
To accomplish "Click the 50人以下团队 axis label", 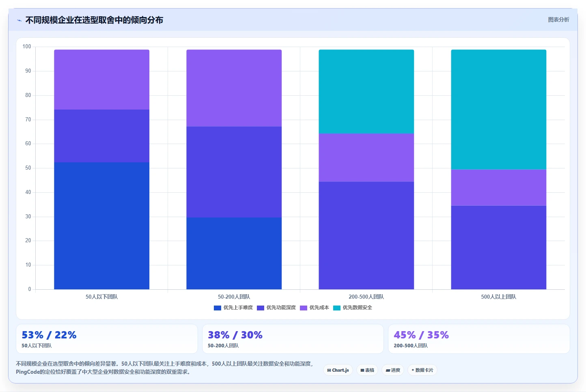I will tap(101, 297).
